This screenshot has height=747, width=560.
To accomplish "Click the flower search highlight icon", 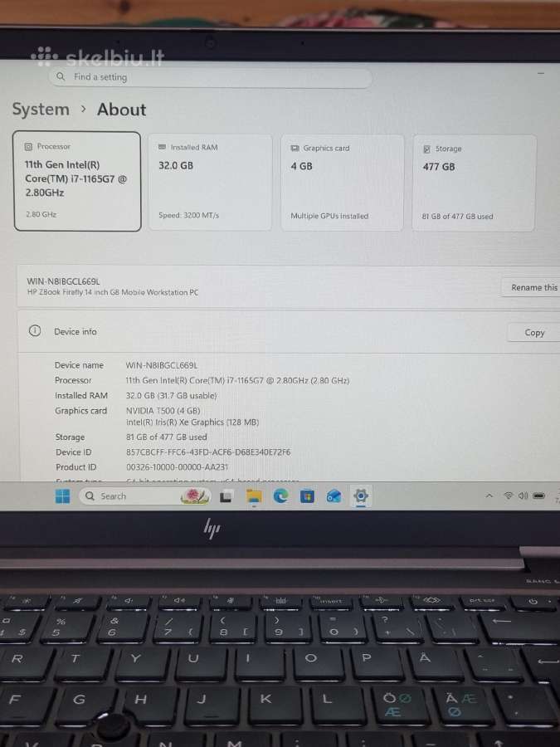I will [195, 496].
